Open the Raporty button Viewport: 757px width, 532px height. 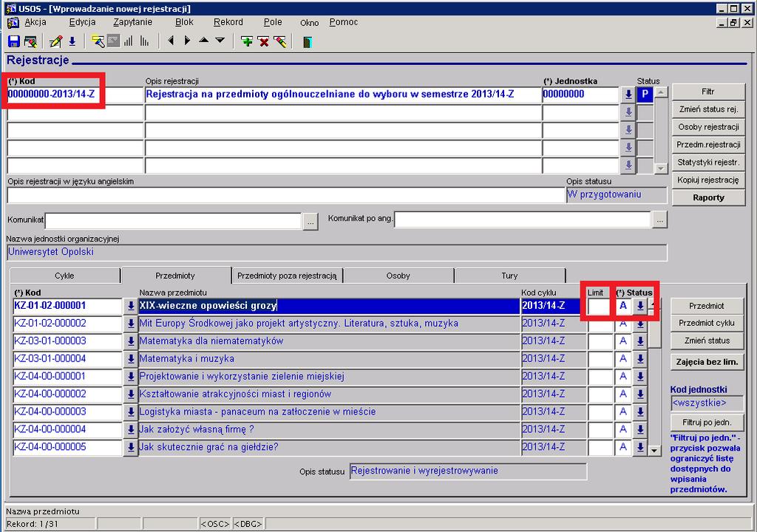(708, 197)
